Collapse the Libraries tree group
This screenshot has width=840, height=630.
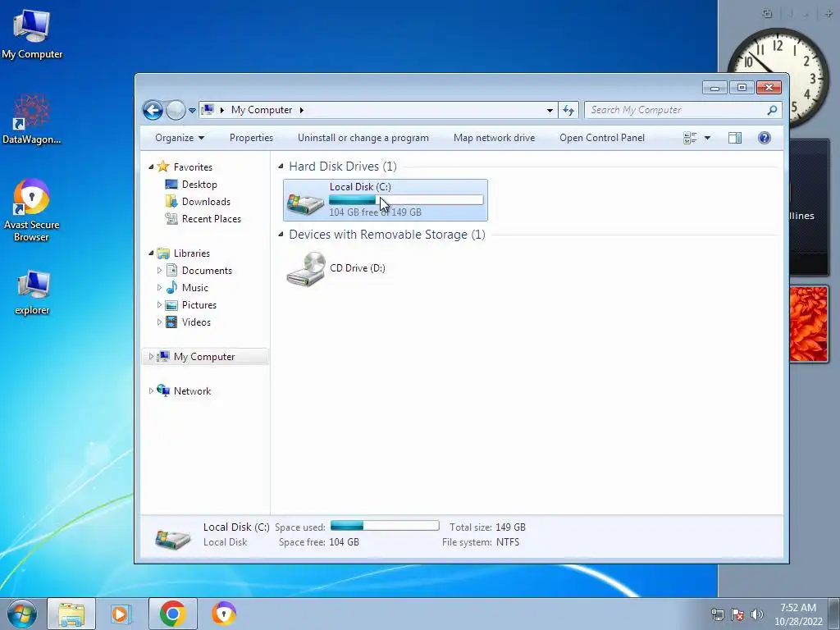pos(151,253)
